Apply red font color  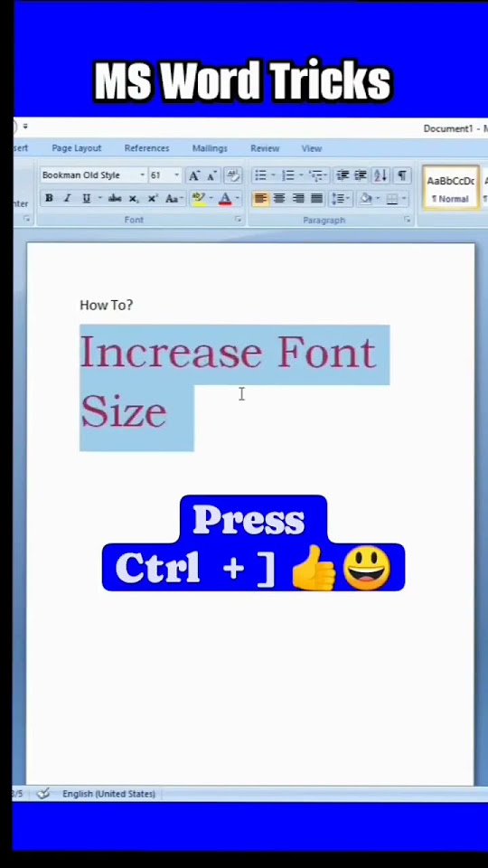tap(225, 198)
